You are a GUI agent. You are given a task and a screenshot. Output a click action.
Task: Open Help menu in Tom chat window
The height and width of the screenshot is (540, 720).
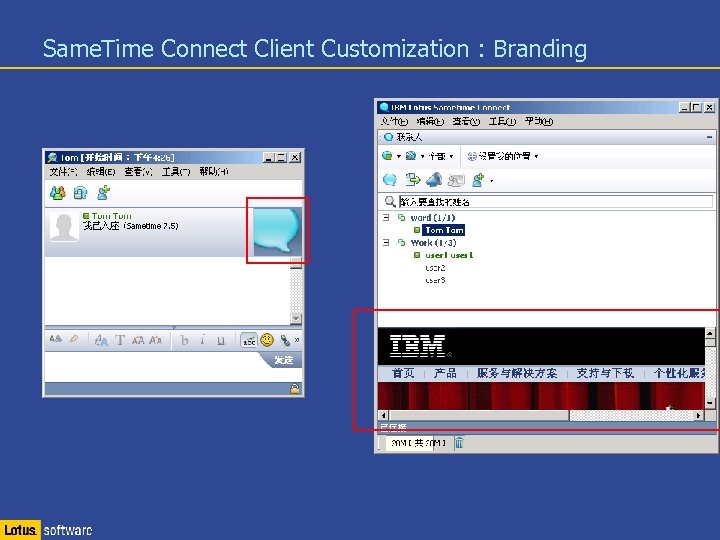(x=214, y=172)
